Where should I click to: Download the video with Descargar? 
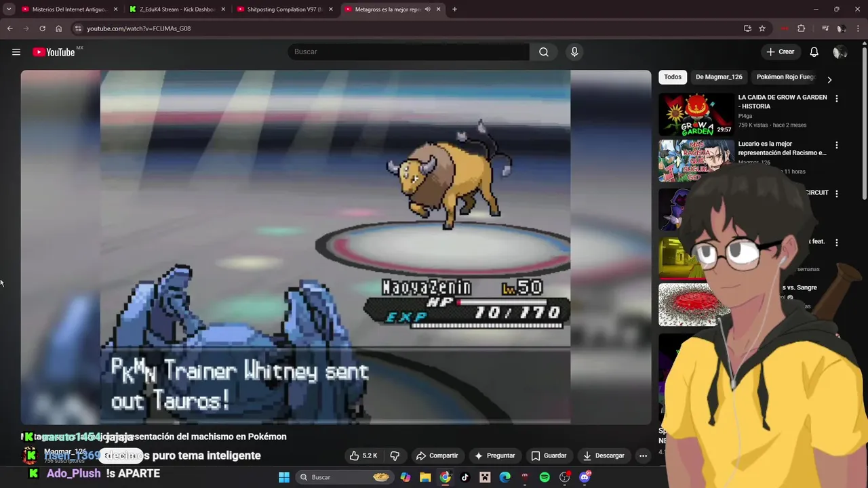(x=604, y=455)
